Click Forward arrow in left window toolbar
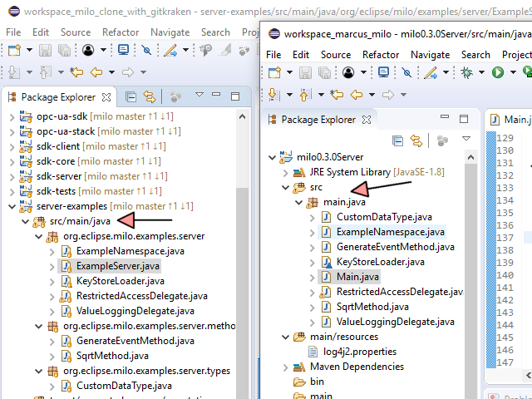Image resolution: width=532 pixels, height=399 pixels. 128,72
